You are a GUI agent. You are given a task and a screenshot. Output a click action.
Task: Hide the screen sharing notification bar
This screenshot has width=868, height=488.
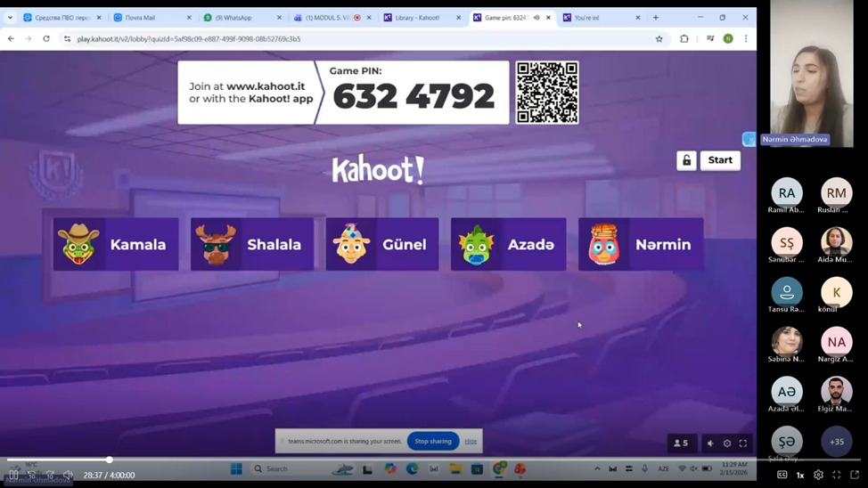click(471, 442)
